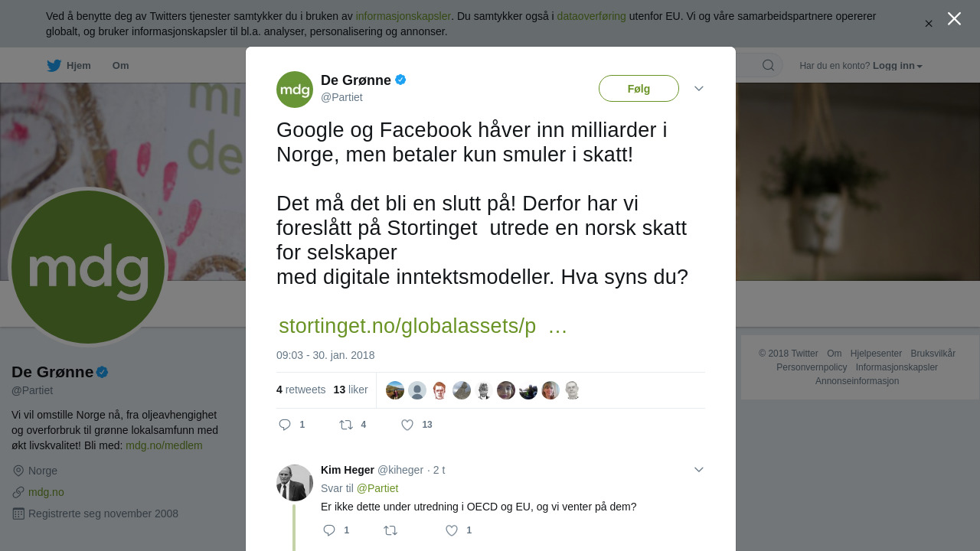This screenshot has height=551, width=980.
Task: Retweet Kim Heger's reply
Action: 390,530
